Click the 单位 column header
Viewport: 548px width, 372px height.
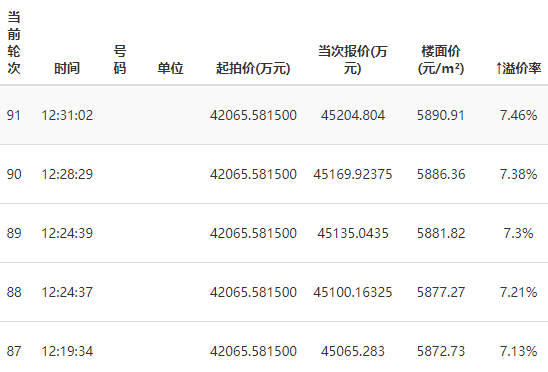tap(171, 68)
